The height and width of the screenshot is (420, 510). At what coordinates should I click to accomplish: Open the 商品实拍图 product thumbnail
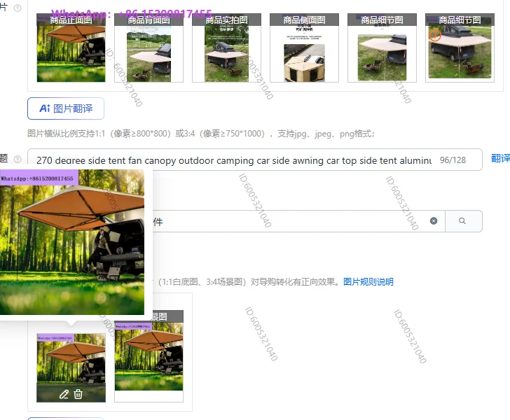click(x=226, y=48)
